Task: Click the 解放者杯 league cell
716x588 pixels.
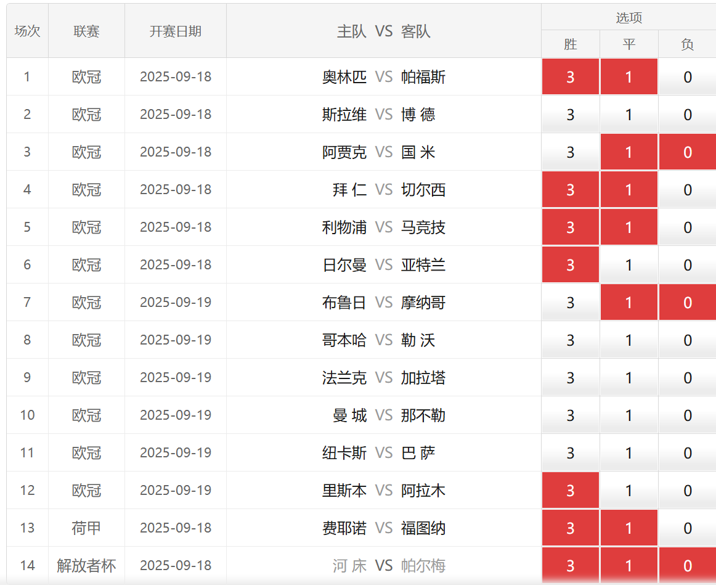Action: click(x=86, y=566)
